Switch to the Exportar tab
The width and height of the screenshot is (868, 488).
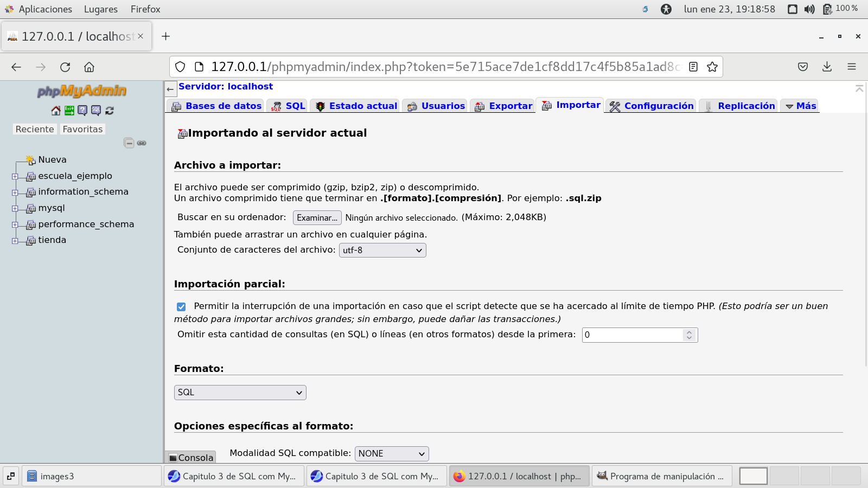[x=503, y=106]
